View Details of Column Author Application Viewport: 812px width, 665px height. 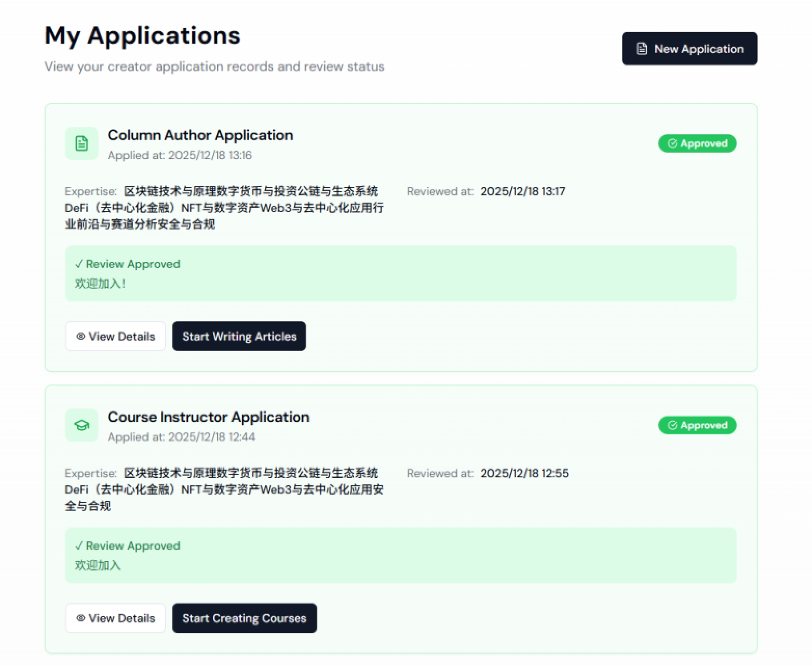(x=115, y=336)
